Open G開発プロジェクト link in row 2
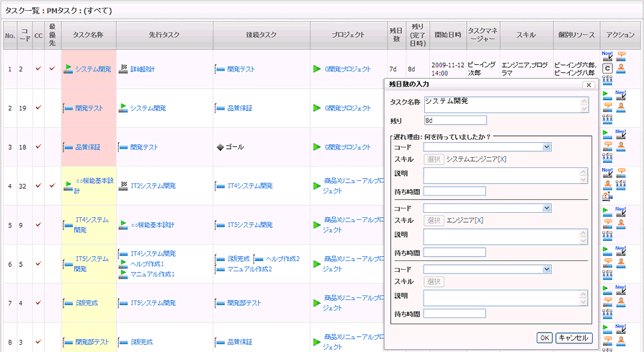Viewport: 644px width, 352px height. (x=347, y=108)
